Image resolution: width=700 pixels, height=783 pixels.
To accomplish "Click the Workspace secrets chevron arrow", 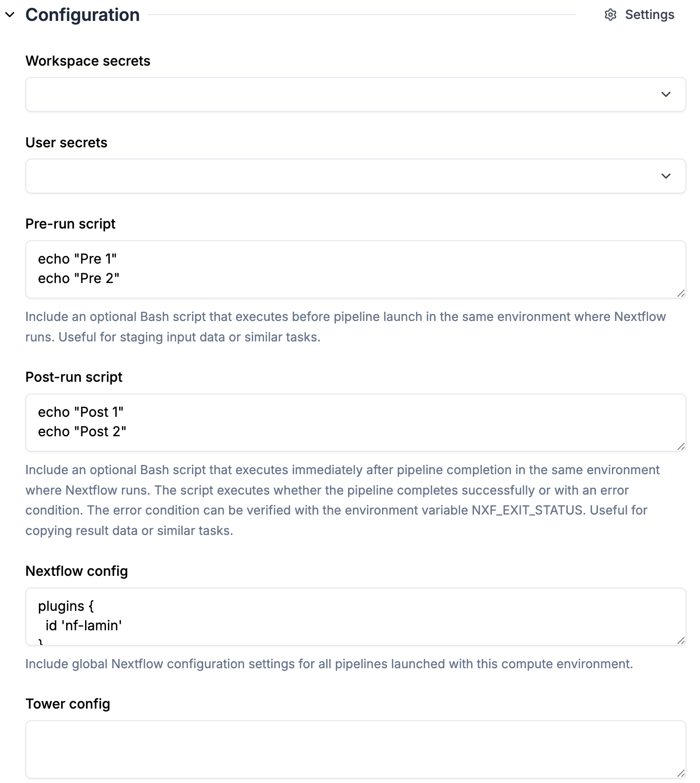I will (x=666, y=94).
